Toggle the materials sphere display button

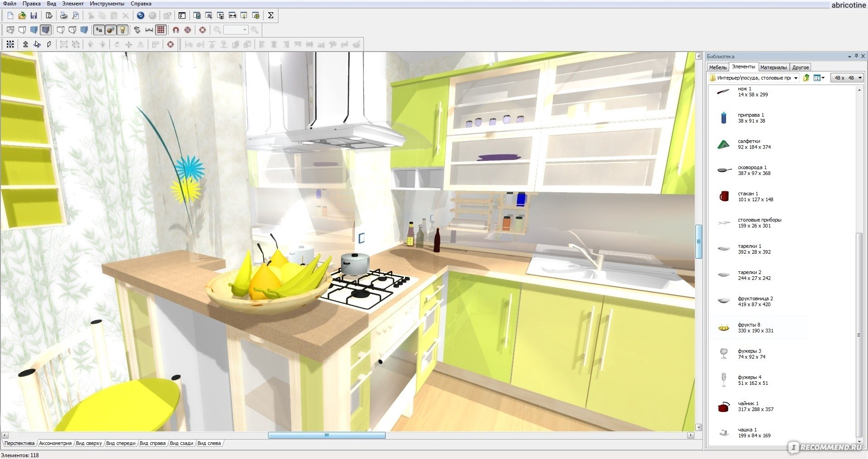coord(110,30)
